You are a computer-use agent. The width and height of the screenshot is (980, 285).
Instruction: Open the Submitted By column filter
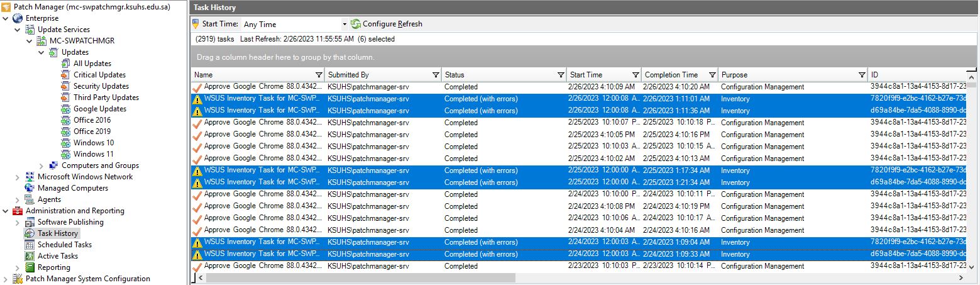[436, 75]
